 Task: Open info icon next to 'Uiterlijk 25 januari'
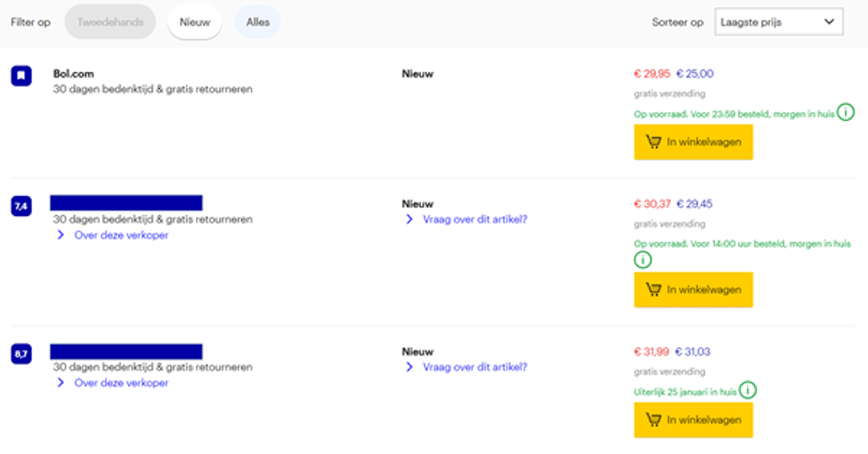coord(747,391)
